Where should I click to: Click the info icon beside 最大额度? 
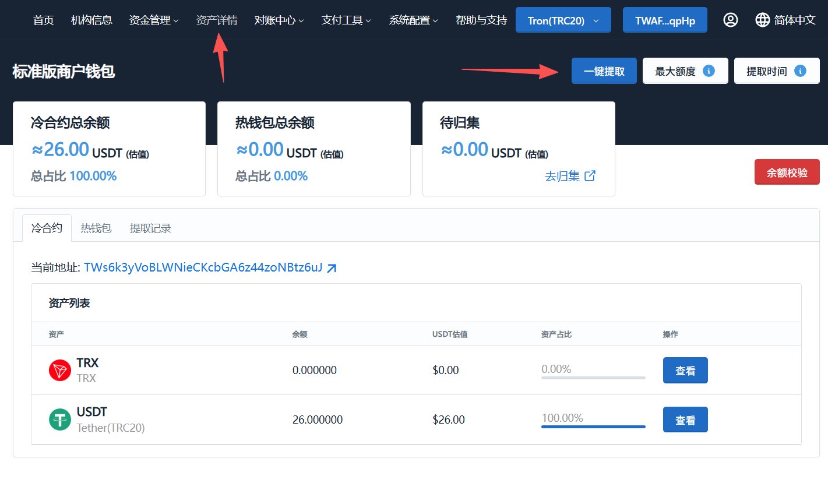pos(709,71)
